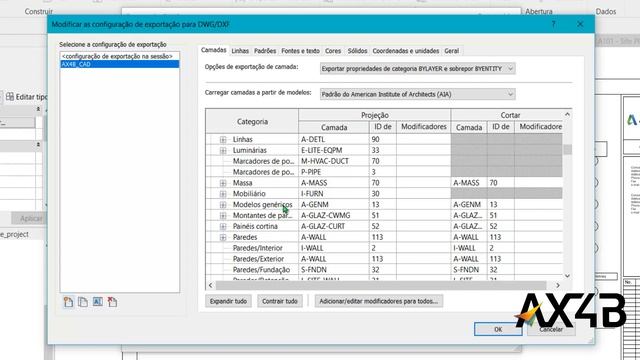Screen dimensions: 640x360
Task: Close the DWG/DXF export settings dialog
Action: tap(580, 24)
